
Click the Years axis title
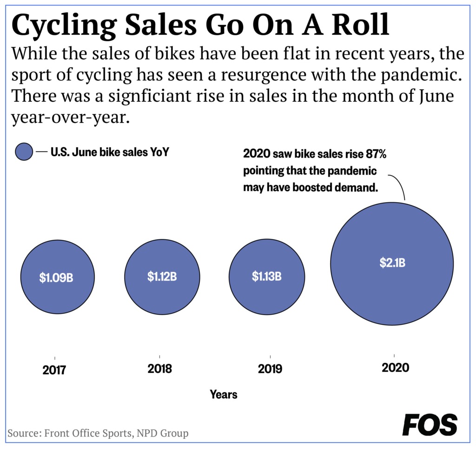coord(224,394)
